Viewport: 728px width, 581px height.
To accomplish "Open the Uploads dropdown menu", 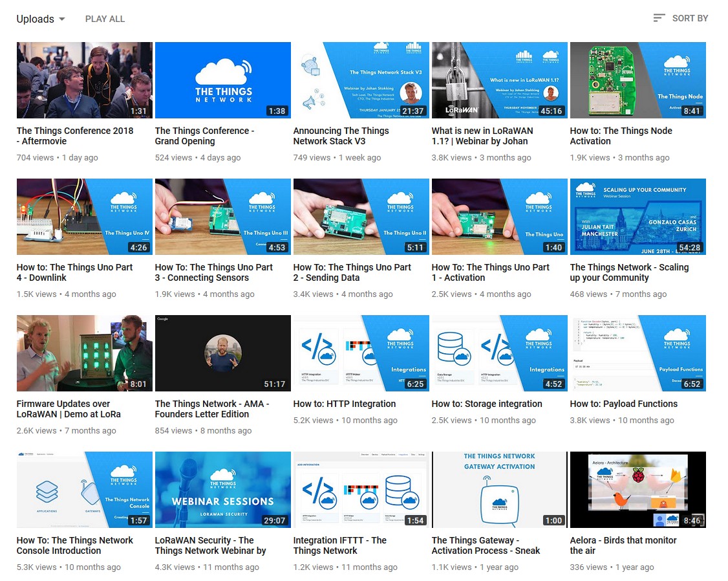I will click(41, 19).
